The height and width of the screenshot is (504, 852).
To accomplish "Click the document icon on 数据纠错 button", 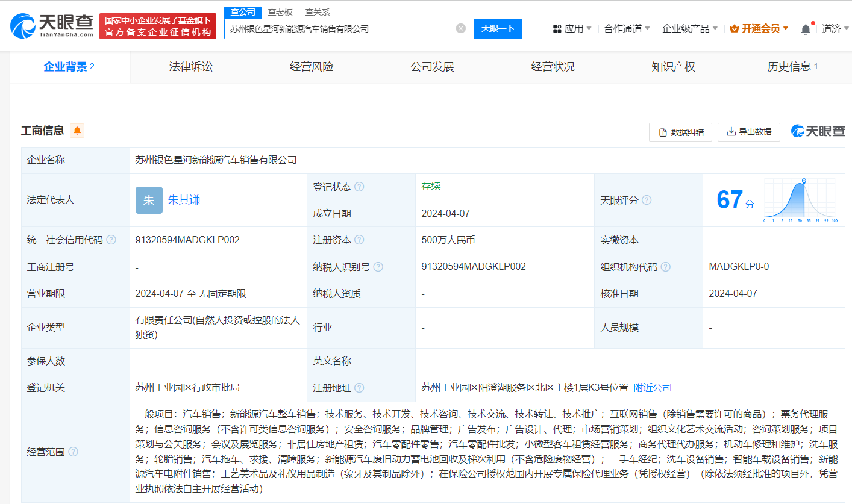I will (662, 132).
